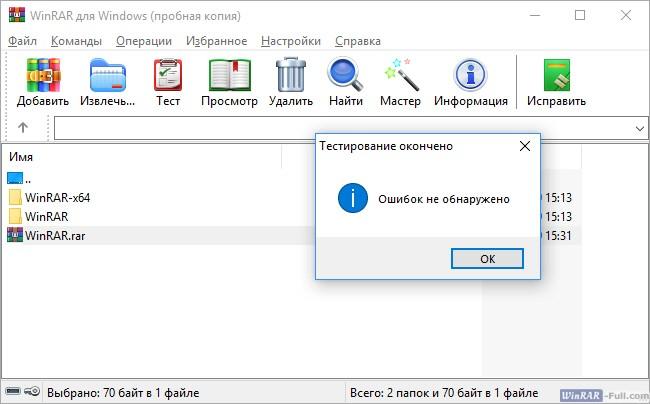This screenshot has height=404, width=650.
Task: Click the blue info icon in the dialog
Action: tap(353, 198)
